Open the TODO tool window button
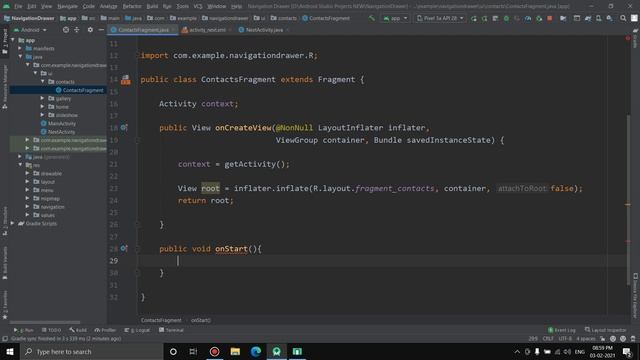This screenshot has height=360, width=640. 51,330
